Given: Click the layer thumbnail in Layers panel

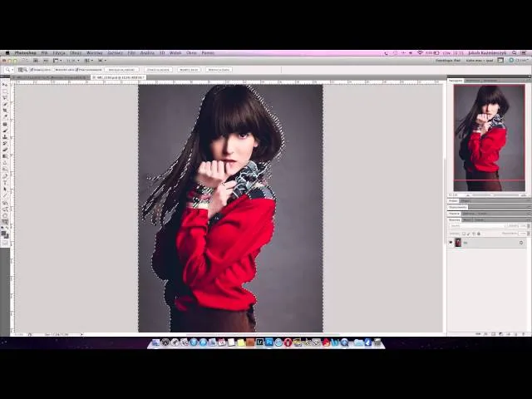Looking at the screenshot, I should tap(459, 243).
